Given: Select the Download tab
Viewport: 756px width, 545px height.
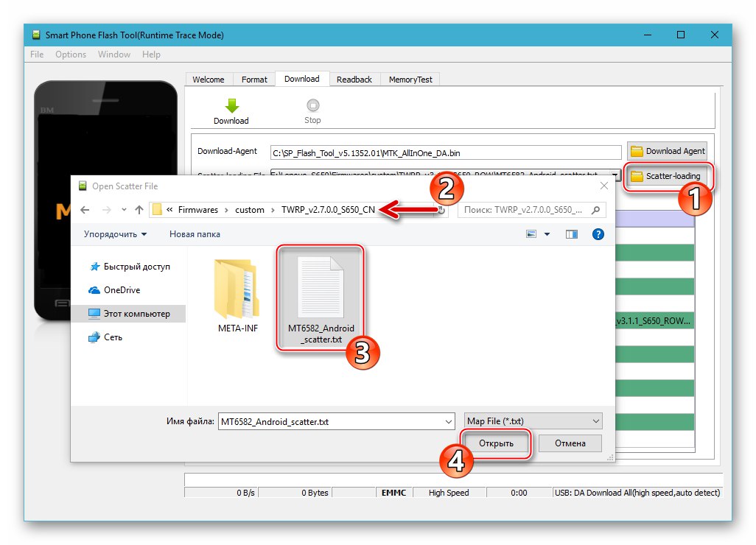Looking at the screenshot, I should tap(302, 79).
